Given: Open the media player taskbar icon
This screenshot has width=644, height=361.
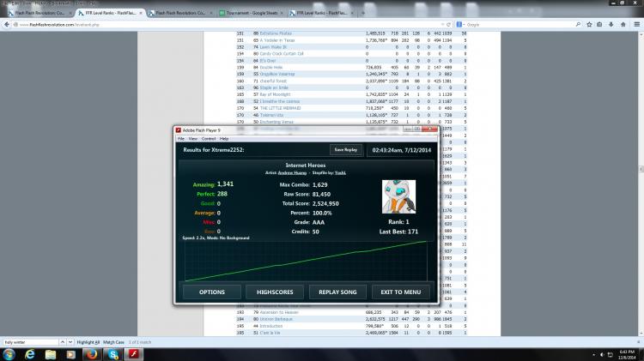Looking at the screenshot, I should tap(70, 354).
